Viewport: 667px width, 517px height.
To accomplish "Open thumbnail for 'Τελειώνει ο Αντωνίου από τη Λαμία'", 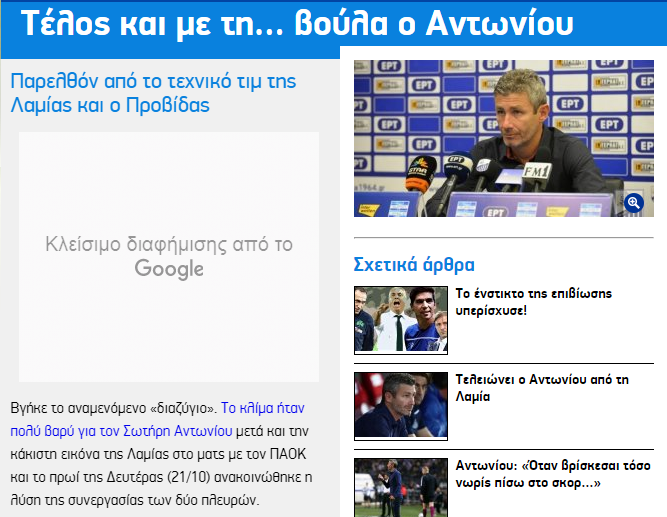I will tap(401, 406).
